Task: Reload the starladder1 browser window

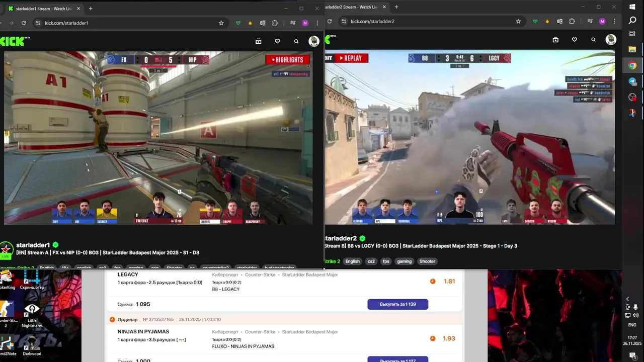Action: [x=23, y=23]
